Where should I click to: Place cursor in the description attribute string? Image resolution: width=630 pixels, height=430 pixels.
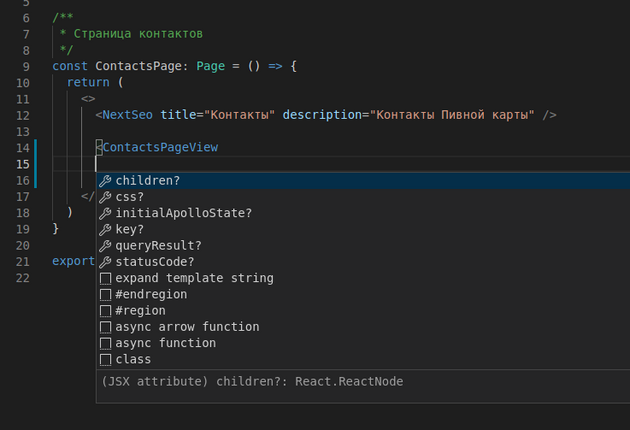[452, 115]
